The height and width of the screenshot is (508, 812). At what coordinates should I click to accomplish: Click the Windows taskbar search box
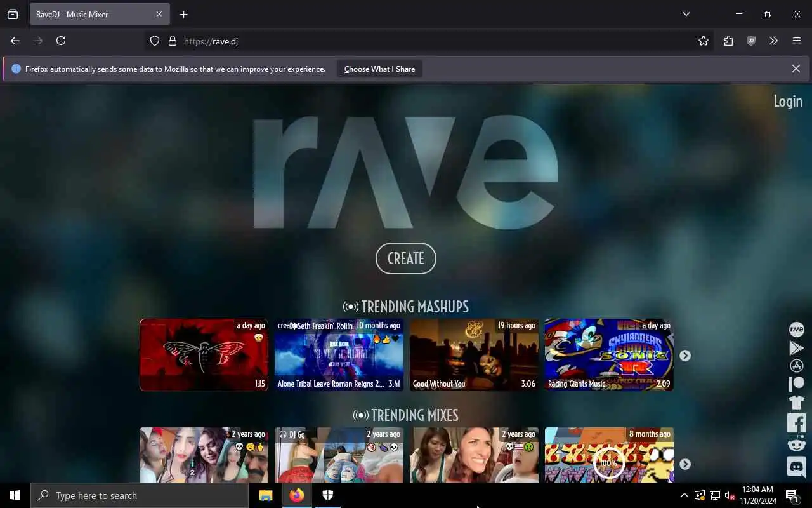[x=140, y=495]
